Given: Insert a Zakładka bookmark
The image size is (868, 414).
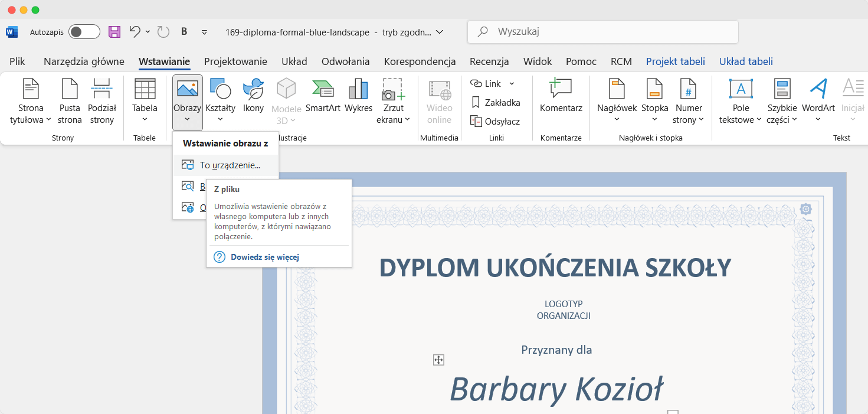Looking at the screenshot, I should tap(496, 102).
